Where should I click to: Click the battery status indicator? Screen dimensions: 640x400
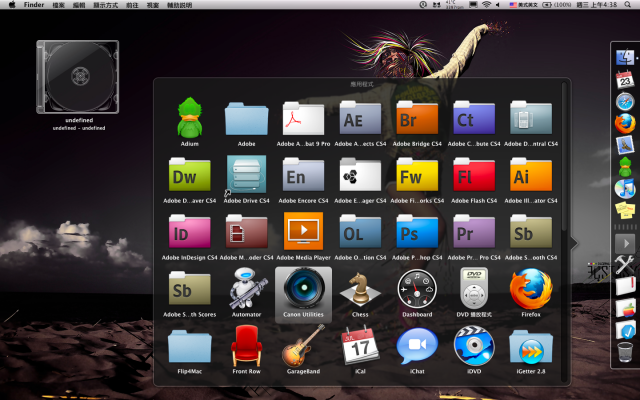557,5
